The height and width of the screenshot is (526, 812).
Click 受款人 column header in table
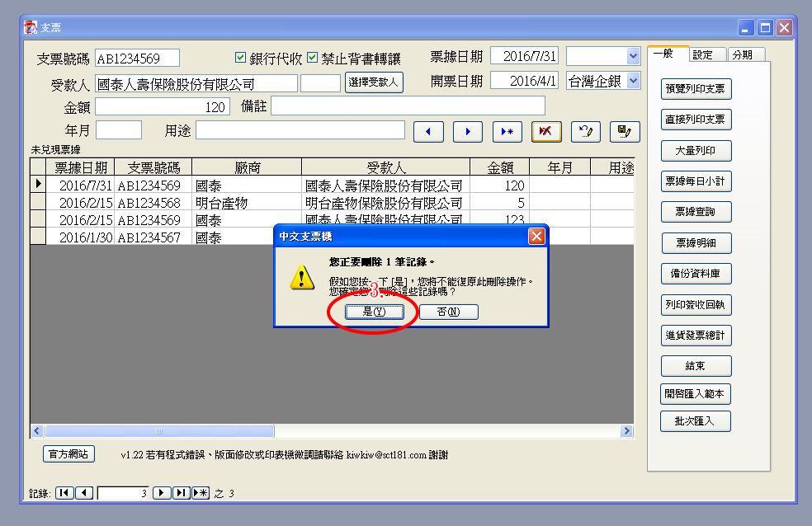[x=386, y=167]
